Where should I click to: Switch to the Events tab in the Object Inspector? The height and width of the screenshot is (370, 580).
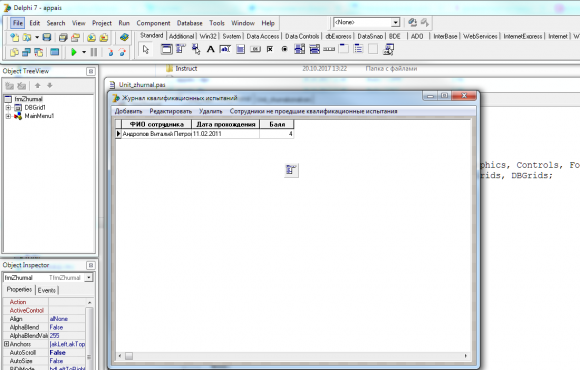pyautogui.click(x=47, y=290)
